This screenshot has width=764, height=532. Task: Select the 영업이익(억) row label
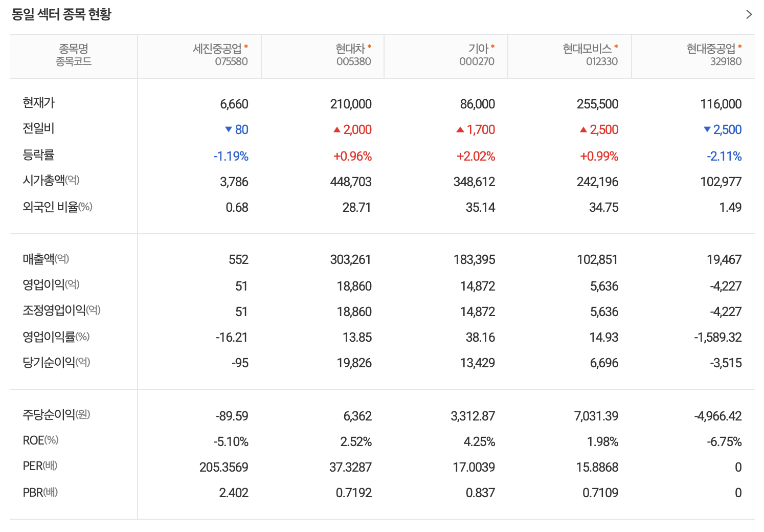[51, 284]
